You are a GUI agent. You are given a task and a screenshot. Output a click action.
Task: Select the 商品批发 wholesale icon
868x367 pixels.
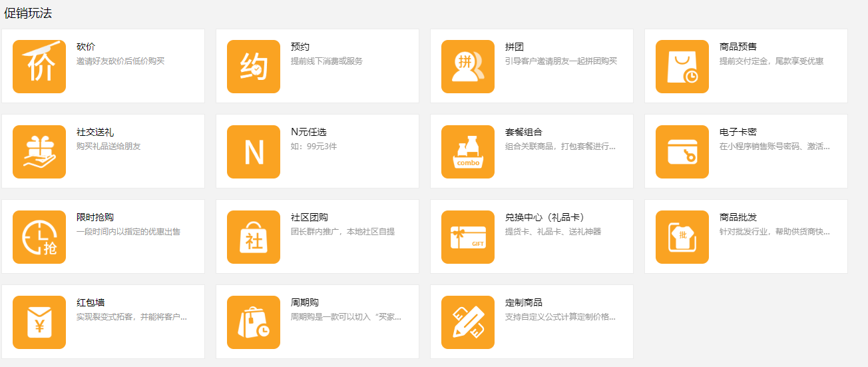point(682,237)
